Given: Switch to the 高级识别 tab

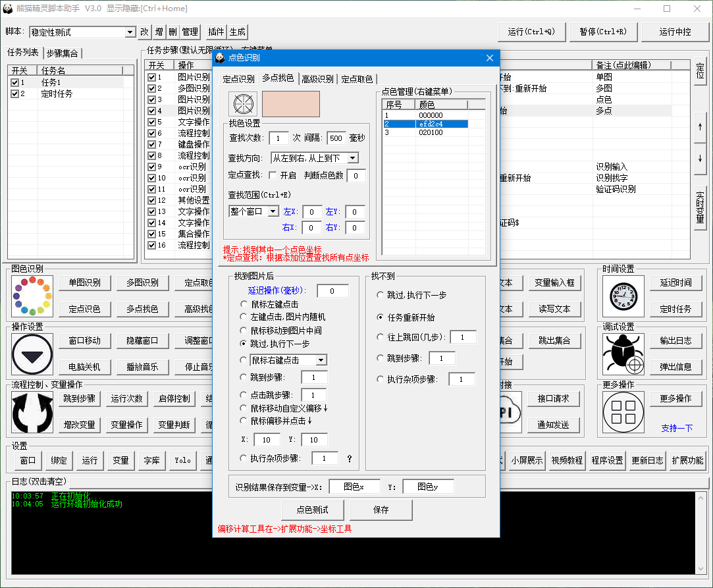Looking at the screenshot, I should [x=317, y=79].
